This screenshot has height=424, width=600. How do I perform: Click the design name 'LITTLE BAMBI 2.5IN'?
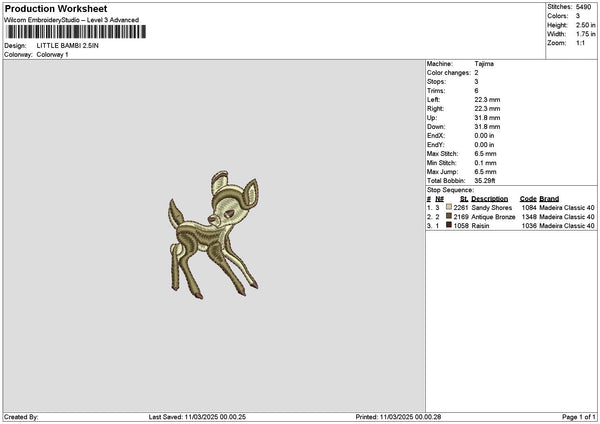(67, 46)
